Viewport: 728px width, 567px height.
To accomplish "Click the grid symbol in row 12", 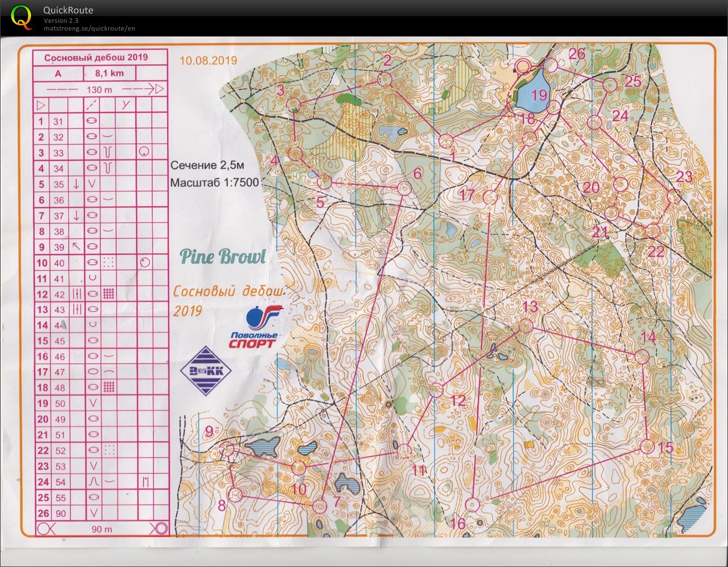I will click(109, 294).
